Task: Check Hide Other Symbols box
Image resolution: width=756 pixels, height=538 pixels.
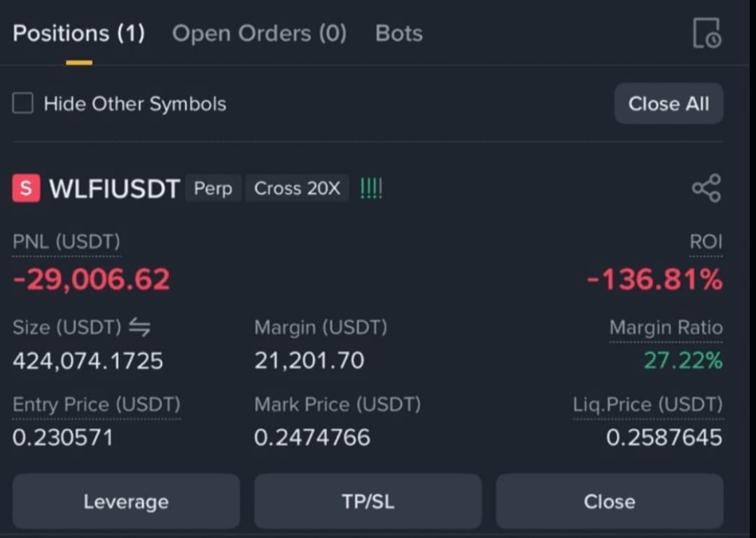Action: [22, 103]
